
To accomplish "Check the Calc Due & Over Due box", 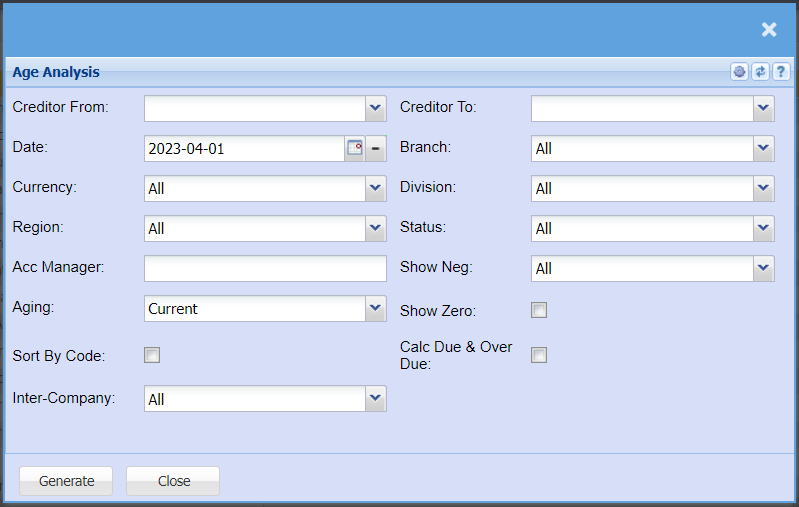I will click(x=539, y=355).
